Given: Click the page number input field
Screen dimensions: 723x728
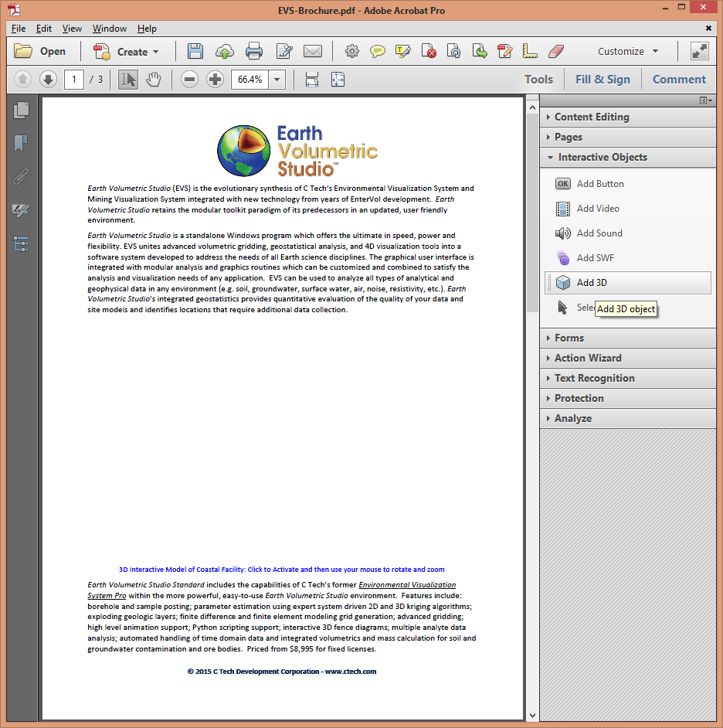Looking at the screenshot, I should 74,79.
